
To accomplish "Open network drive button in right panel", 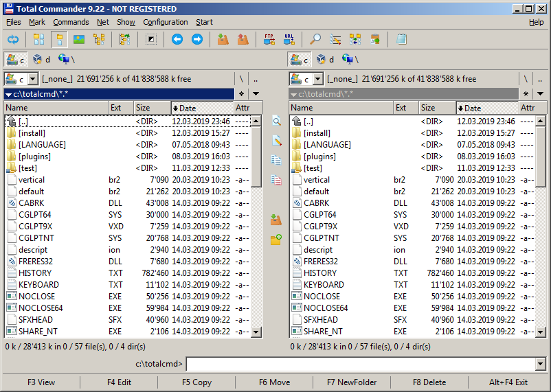I will pos(350,60).
